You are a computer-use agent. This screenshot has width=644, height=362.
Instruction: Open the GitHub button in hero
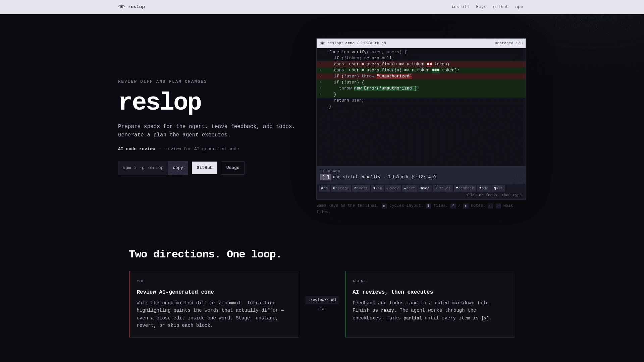click(x=205, y=168)
